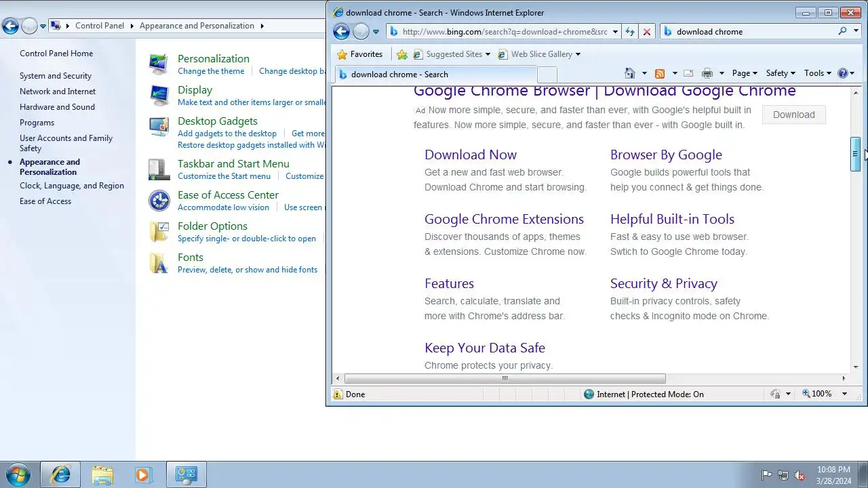Image resolution: width=868 pixels, height=488 pixels.
Task: Click the horizontal scrollbar thumb in the IE page
Action: coord(505,379)
